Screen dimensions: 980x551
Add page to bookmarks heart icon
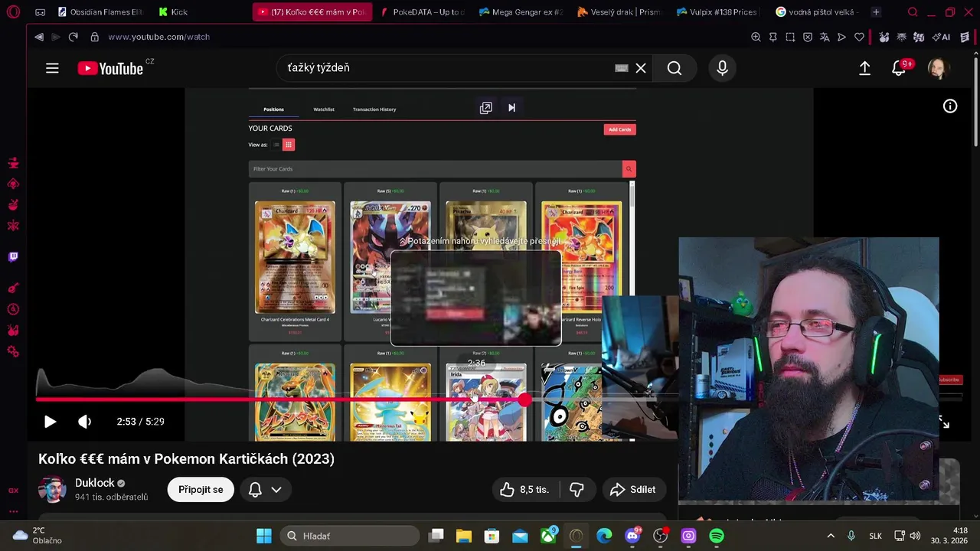point(859,37)
